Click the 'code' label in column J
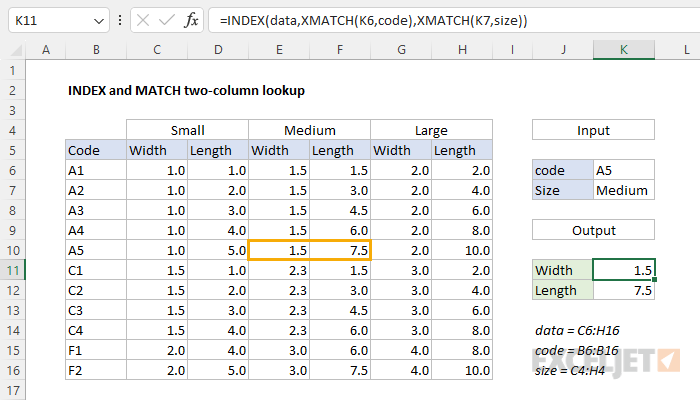This screenshot has width=700, height=400. point(563,170)
